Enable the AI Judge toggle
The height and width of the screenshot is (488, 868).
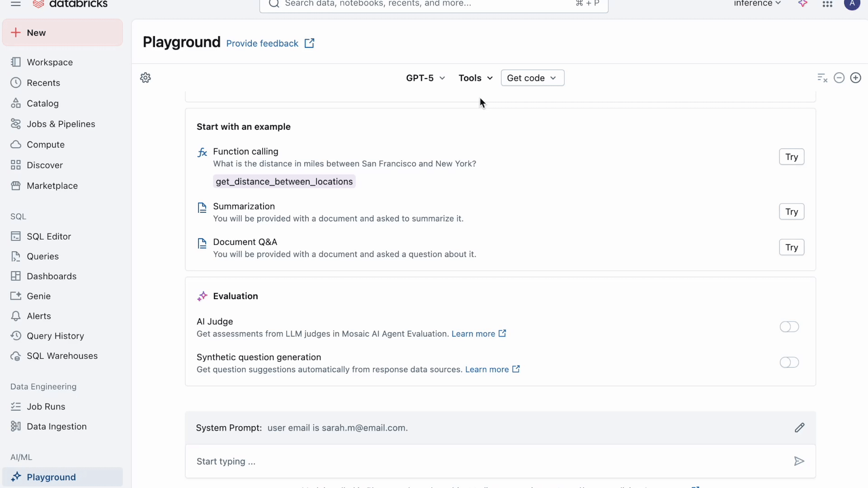789,327
